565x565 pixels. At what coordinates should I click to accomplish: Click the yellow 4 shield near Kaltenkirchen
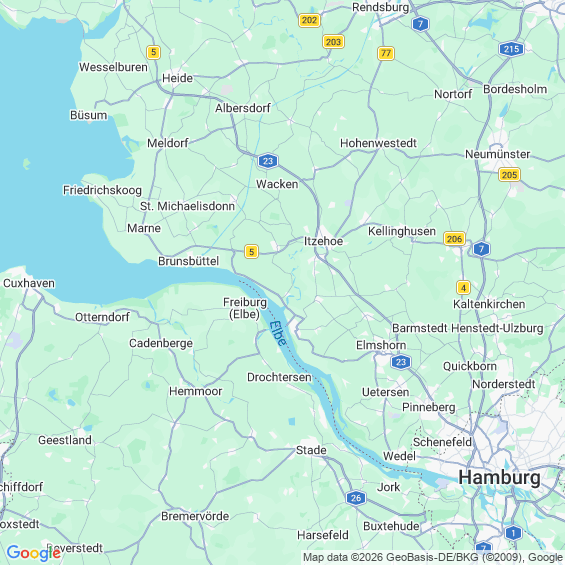[463, 288]
